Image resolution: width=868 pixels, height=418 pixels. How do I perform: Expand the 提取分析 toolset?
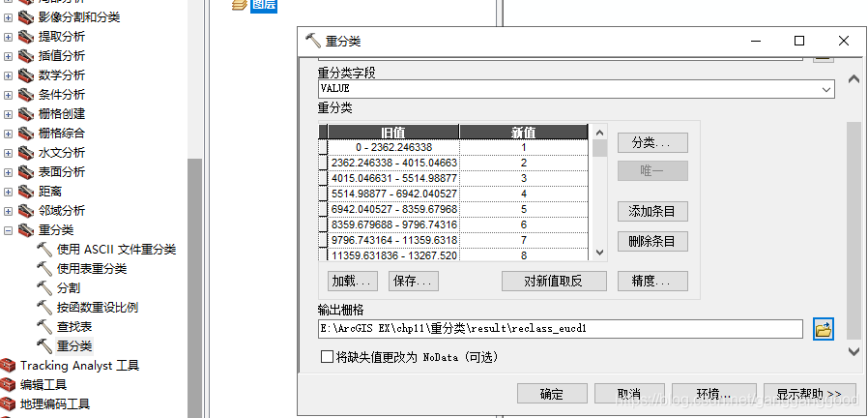(x=8, y=37)
